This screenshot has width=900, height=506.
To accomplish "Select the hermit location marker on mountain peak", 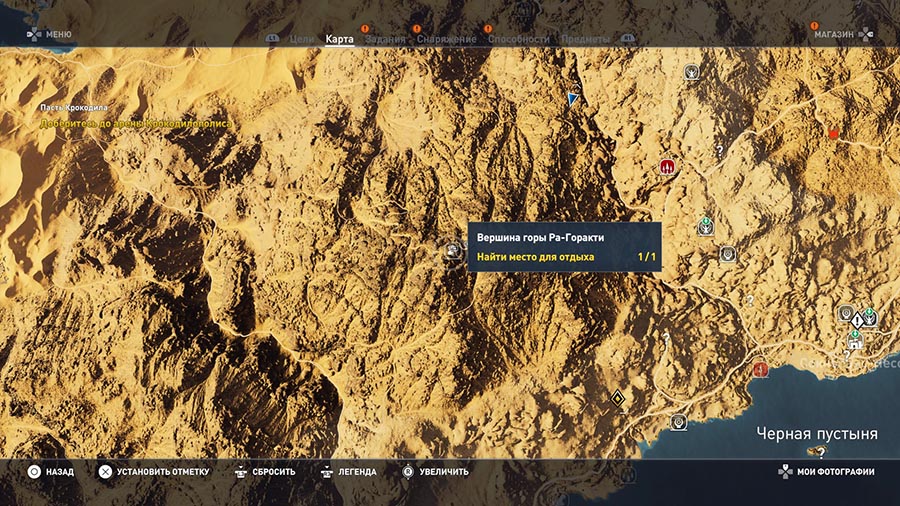I will 453,250.
